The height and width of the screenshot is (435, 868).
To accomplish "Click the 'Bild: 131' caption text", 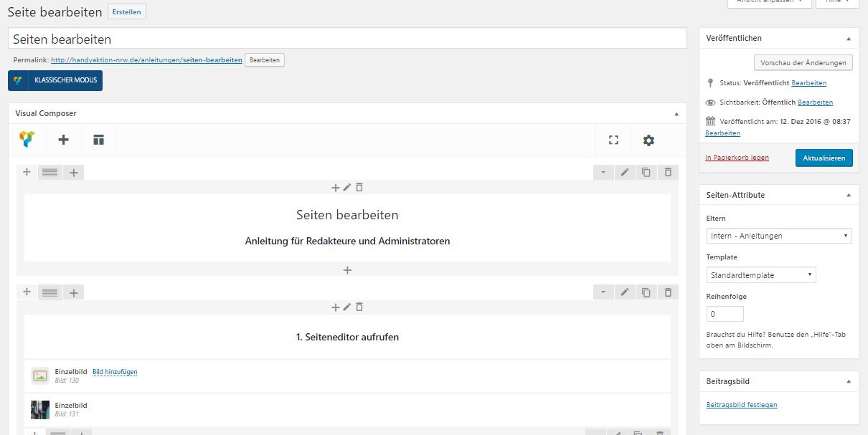I will 67,414.
